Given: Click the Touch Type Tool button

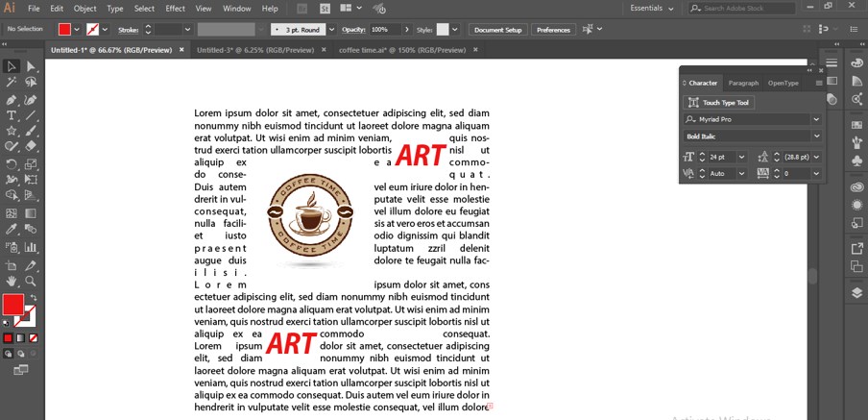Looking at the screenshot, I should pos(718,103).
